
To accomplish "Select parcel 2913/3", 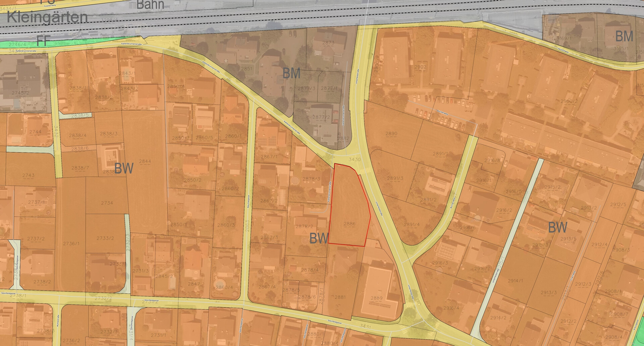I will pos(548,292).
